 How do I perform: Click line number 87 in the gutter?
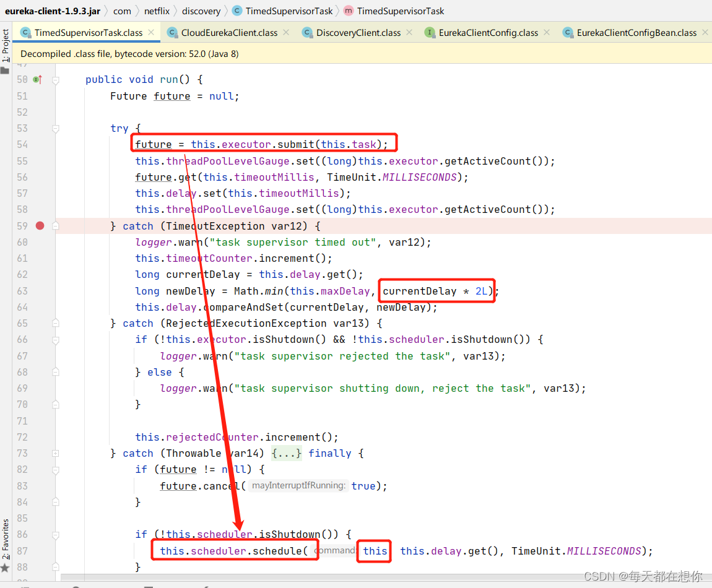coord(22,551)
